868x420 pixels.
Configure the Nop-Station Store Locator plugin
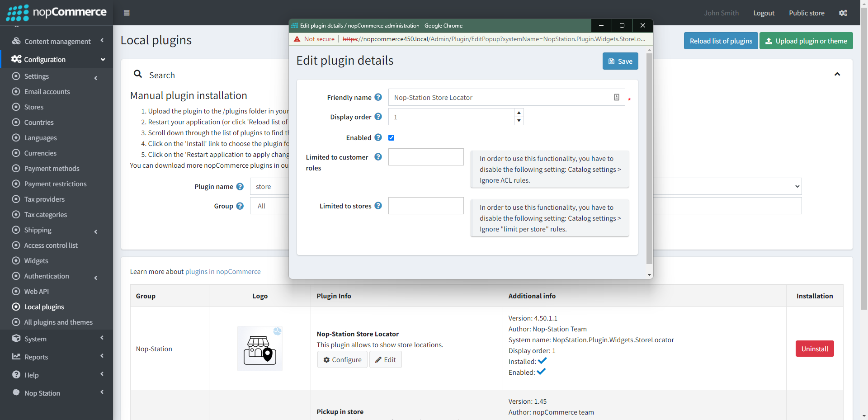[342, 359]
